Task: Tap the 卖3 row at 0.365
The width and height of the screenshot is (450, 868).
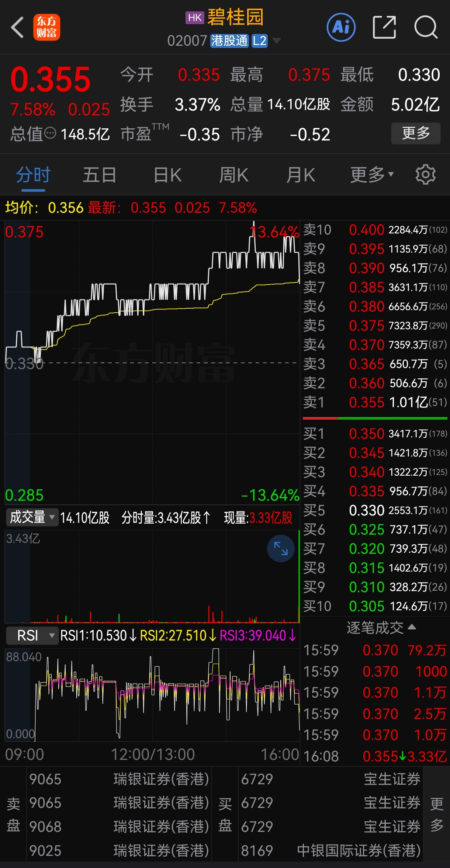Action: [375, 364]
